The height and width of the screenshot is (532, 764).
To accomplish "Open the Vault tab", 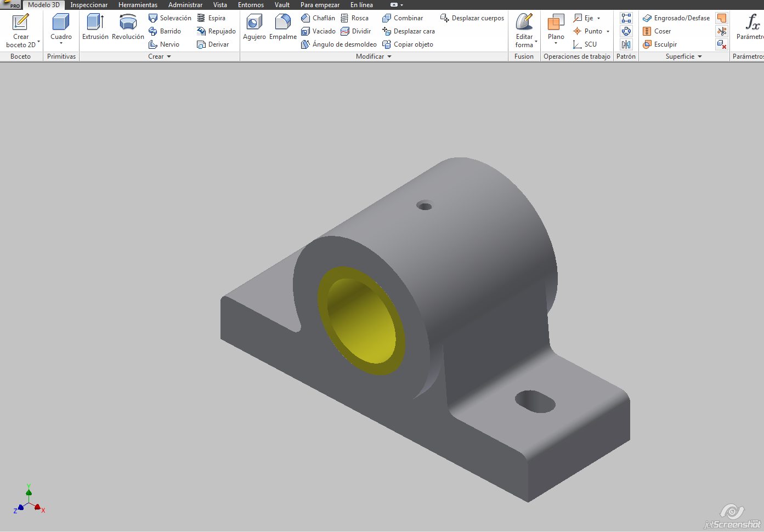I will coord(282,5).
